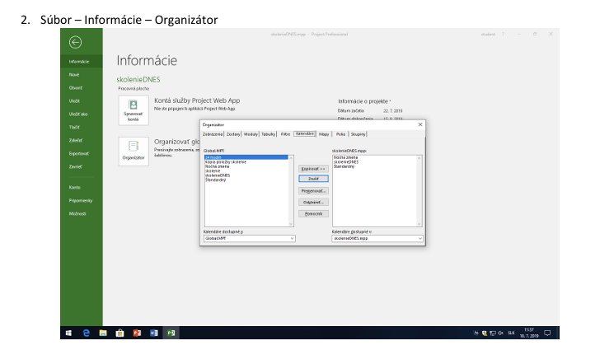The width and height of the screenshot is (614, 364).
Task: Select 'školenie' in Global.MPT list
Action: point(213,171)
